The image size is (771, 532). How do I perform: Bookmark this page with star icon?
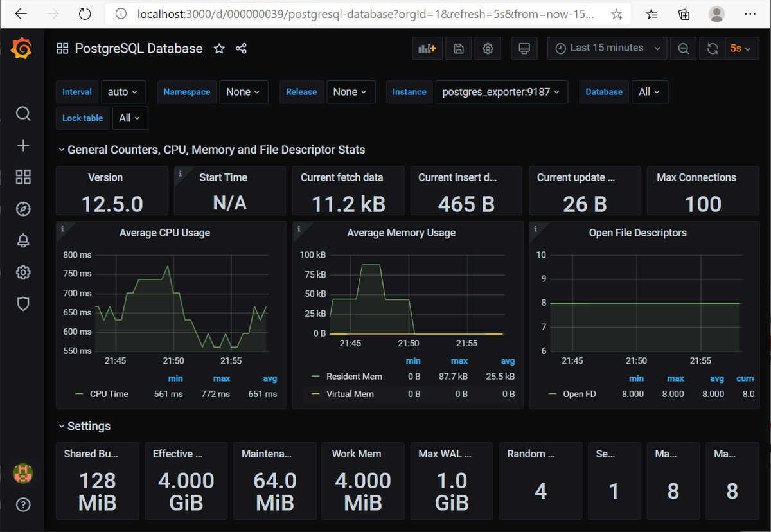point(616,14)
